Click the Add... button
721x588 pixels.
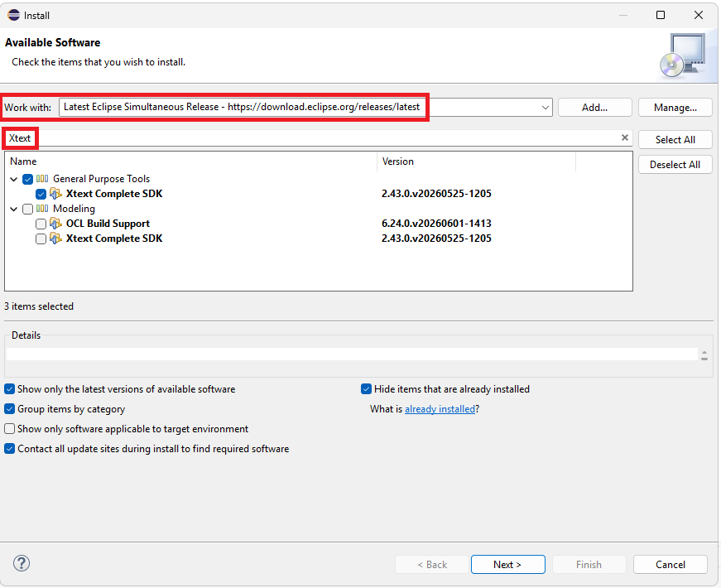click(595, 108)
